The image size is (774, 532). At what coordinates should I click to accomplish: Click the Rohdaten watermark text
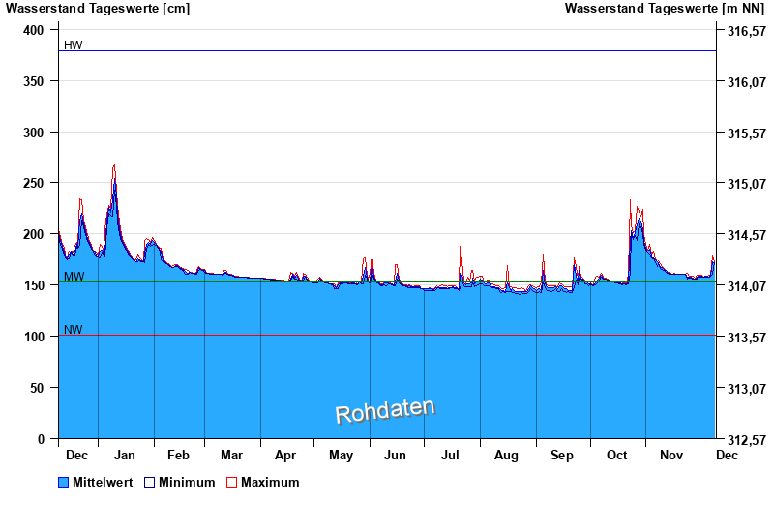click(385, 411)
